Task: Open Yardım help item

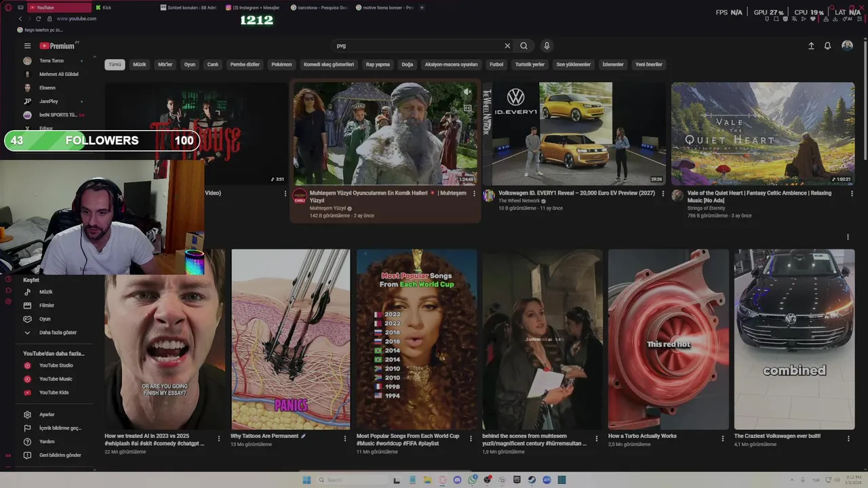Action: [x=54, y=441]
